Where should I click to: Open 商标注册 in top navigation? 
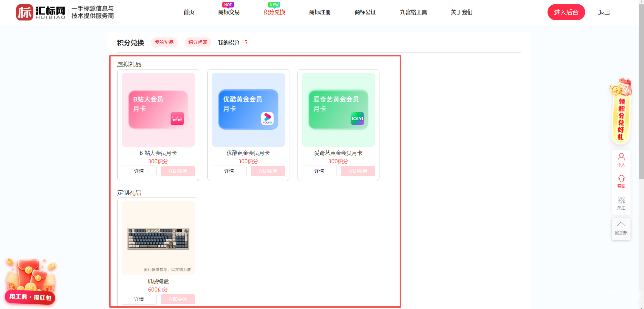[320, 12]
